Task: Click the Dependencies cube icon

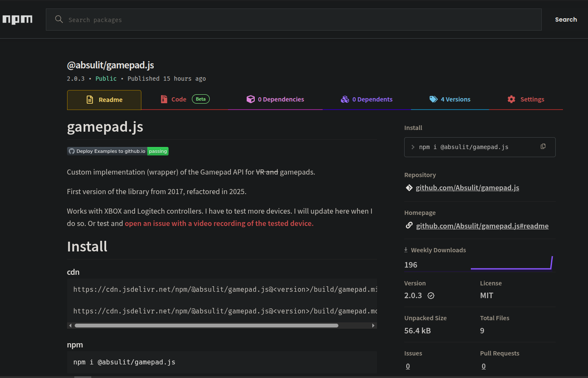Action: pyautogui.click(x=250, y=99)
